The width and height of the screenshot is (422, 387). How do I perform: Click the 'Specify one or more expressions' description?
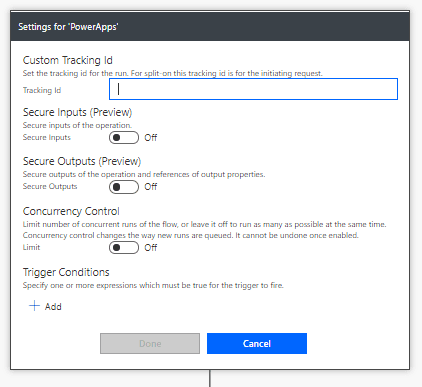153,285
